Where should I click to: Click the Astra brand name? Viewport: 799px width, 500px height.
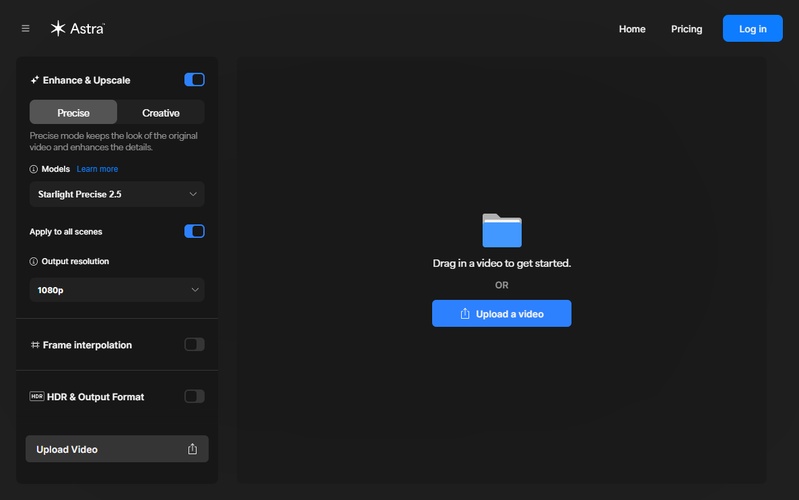point(87,29)
